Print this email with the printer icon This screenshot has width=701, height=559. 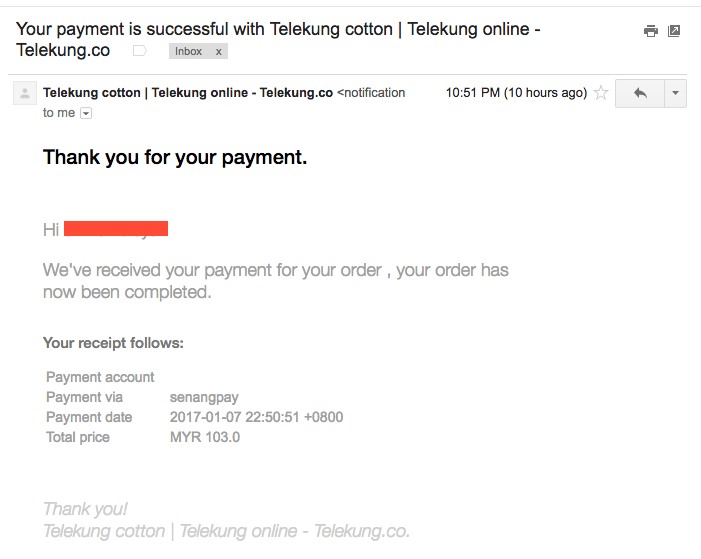pos(650,31)
